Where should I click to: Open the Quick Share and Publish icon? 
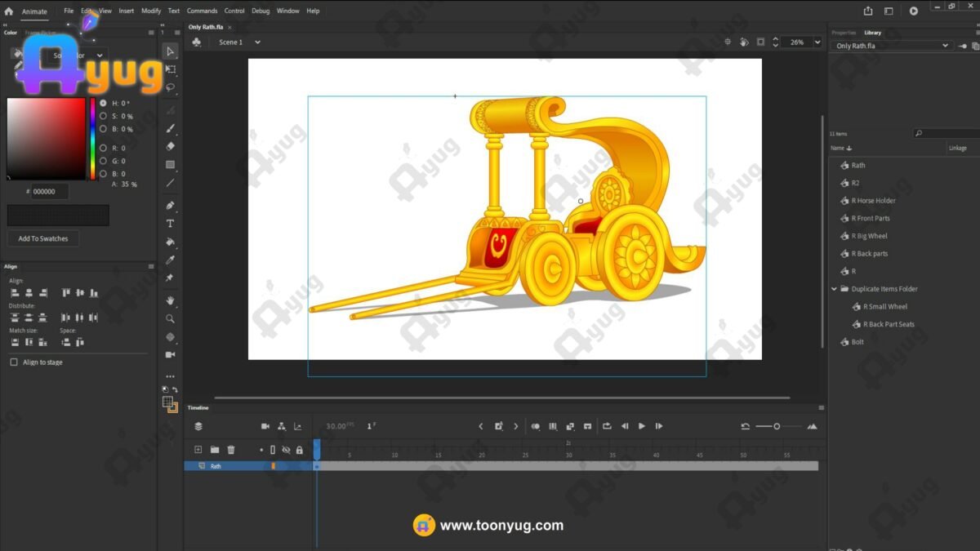[868, 11]
